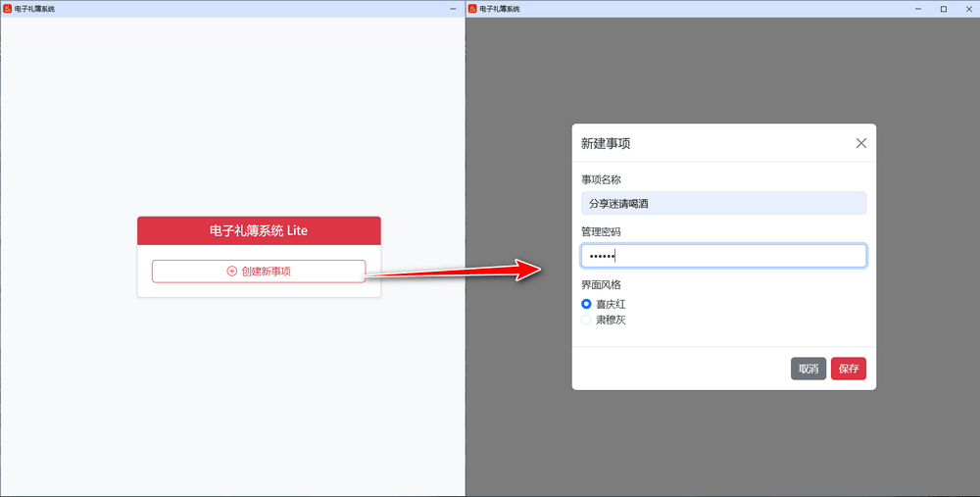This screenshot has width=980, height=497.
Task: Minimize the right 电子礼簿系统 window
Action: pyautogui.click(x=919, y=9)
